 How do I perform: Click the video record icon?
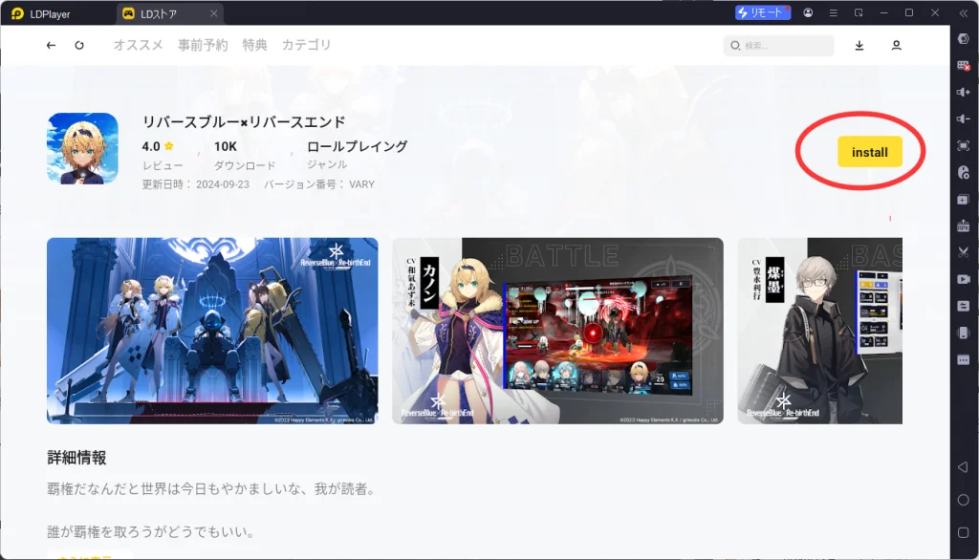pos(964,279)
